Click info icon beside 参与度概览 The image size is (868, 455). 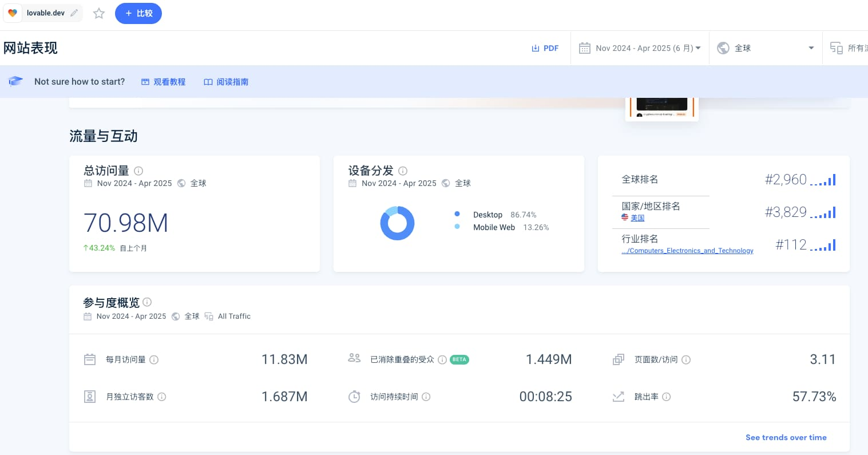147,302
